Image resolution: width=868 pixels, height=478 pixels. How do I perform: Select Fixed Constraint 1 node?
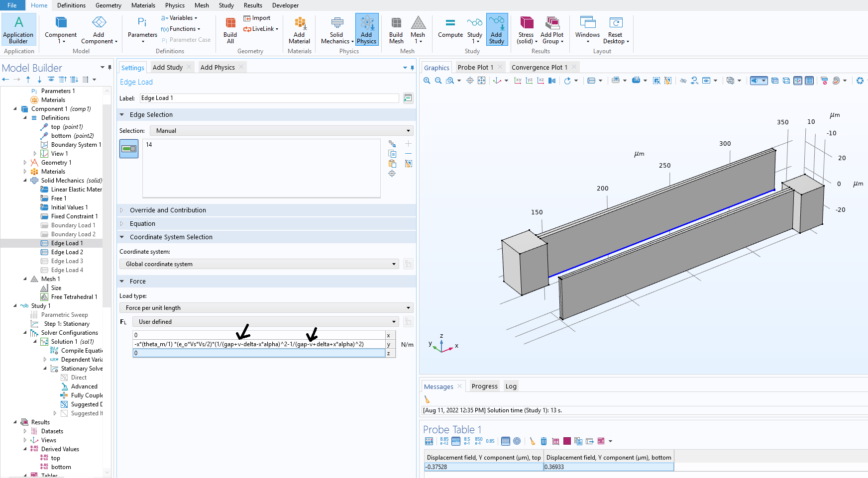tap(74, 216)
